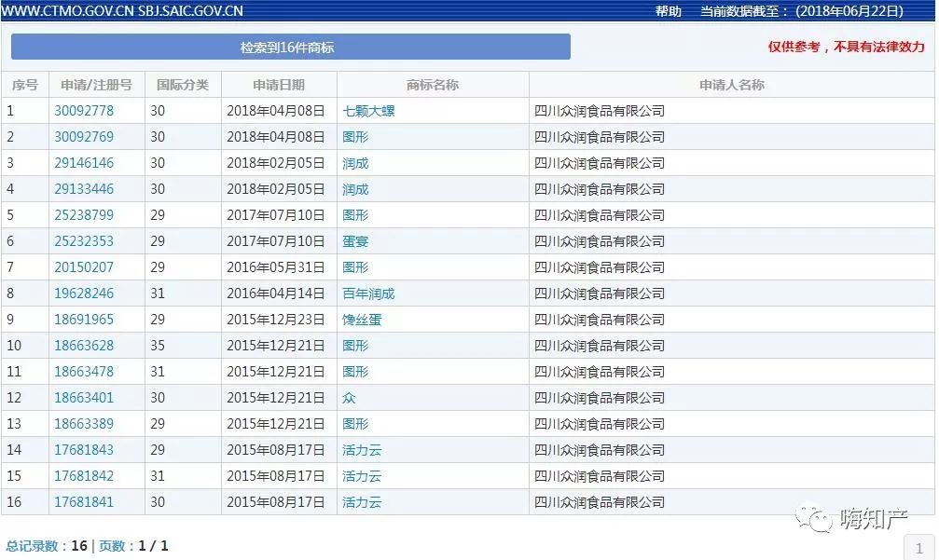Open trademark 七颗大螺
This screenshot has height=560, width=939.
[368, 111]
